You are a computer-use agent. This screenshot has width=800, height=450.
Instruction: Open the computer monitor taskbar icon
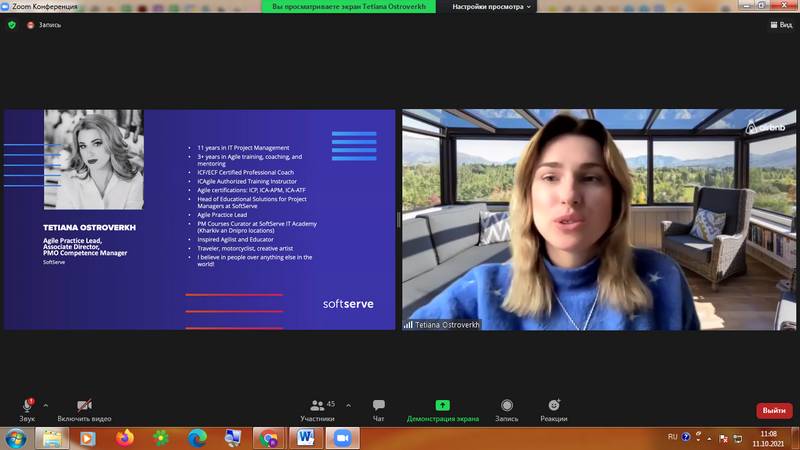pyautogui.click(x=233, y=438)
